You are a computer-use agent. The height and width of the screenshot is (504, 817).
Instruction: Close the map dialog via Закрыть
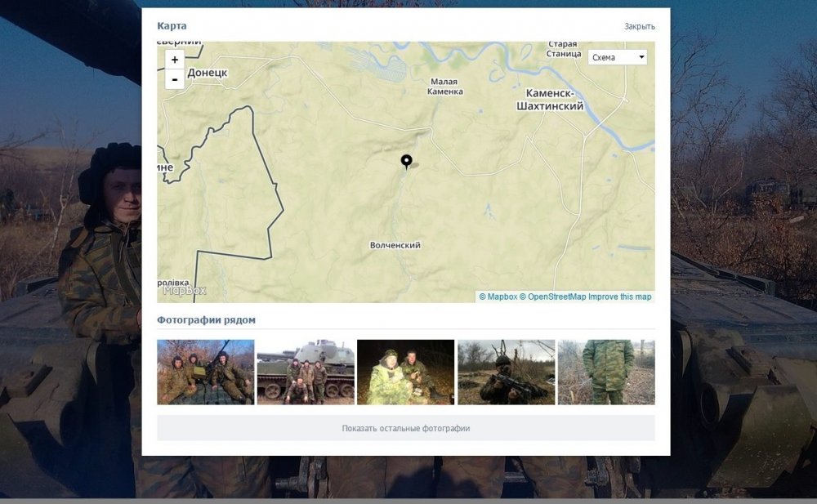[639, 26]
